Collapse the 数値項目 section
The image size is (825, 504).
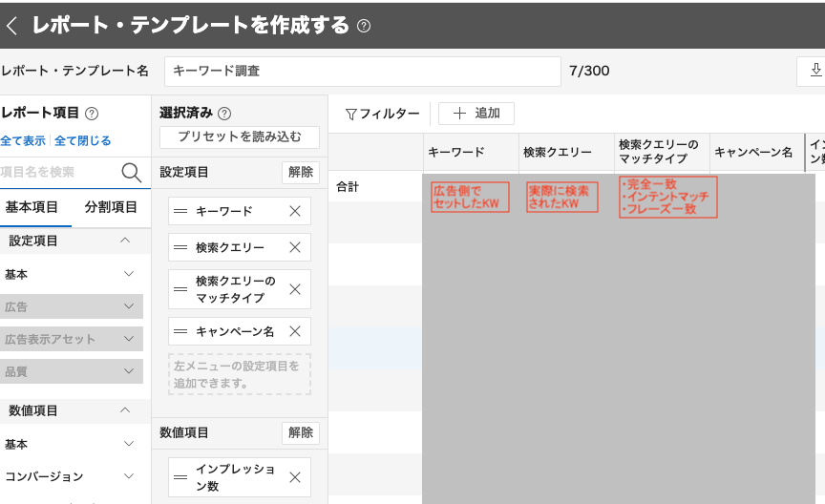click(125, 410)
